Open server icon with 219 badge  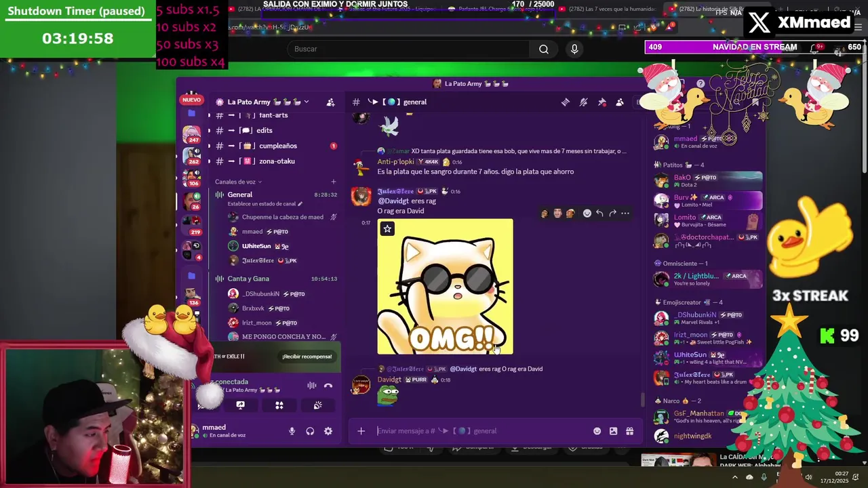point(192,224)
